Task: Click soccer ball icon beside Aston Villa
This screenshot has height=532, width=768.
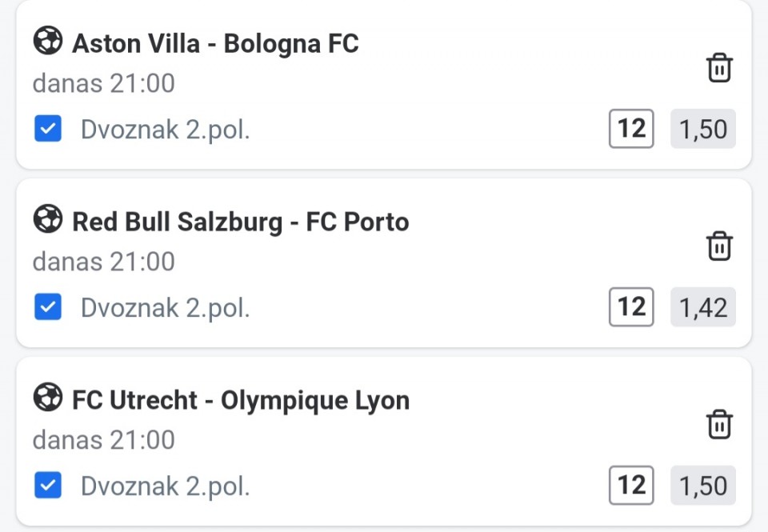Action: click(x=48, y=41)
